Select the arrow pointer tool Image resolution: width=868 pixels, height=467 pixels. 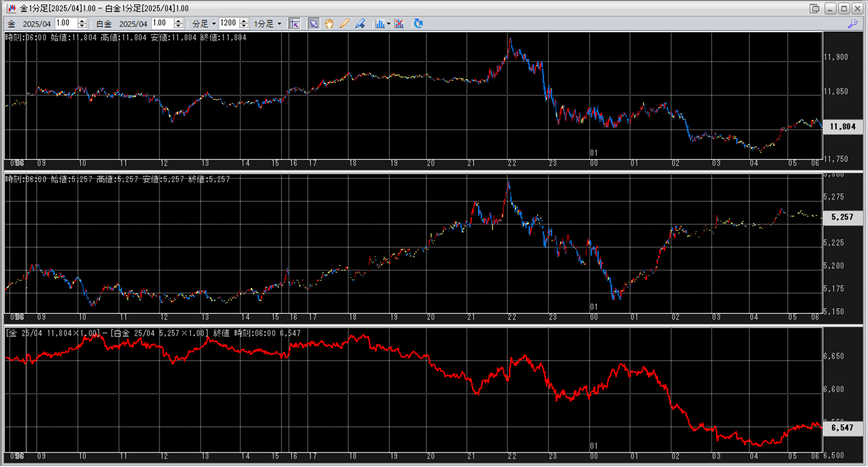(313, 24)
